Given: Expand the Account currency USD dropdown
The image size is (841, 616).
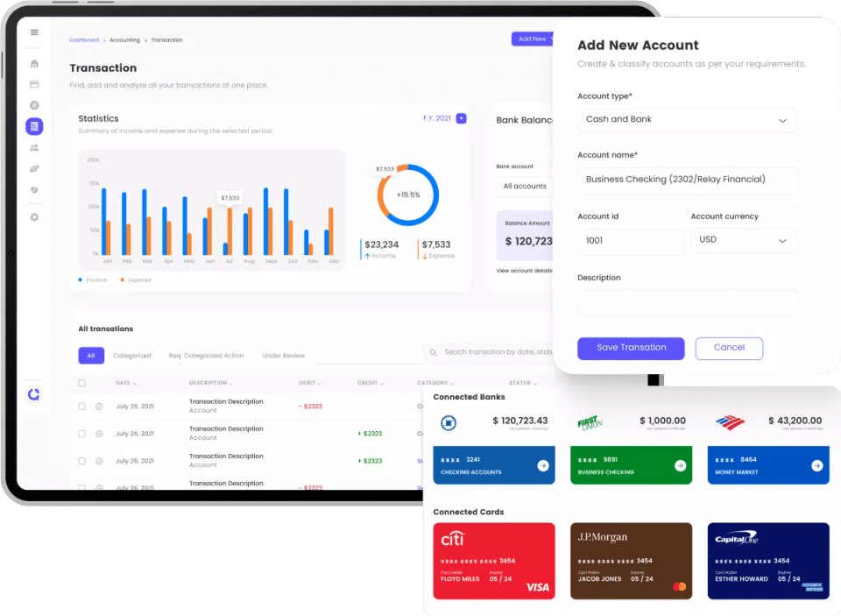Looking at the screenshot, I should coord(744,240).
